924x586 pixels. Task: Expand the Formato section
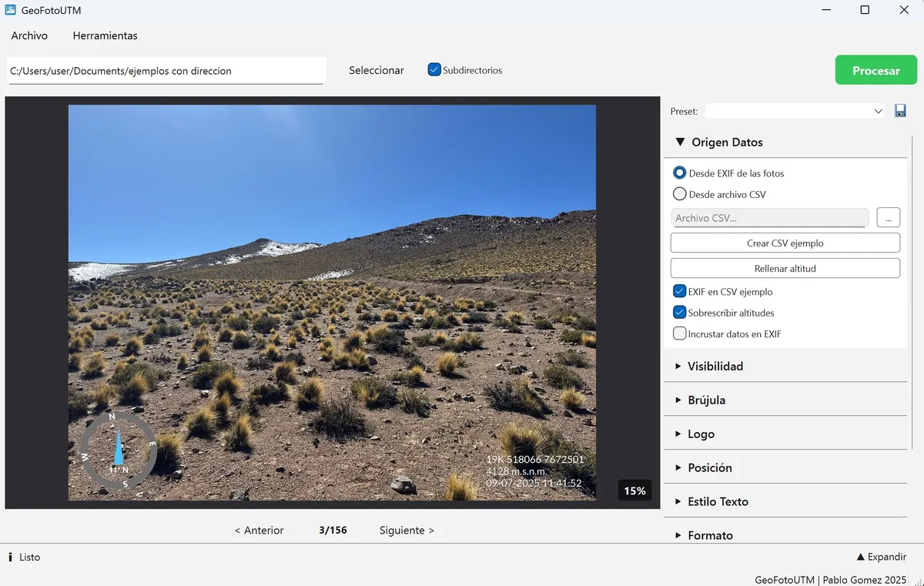pyautogui.click(x=785, y=534)
